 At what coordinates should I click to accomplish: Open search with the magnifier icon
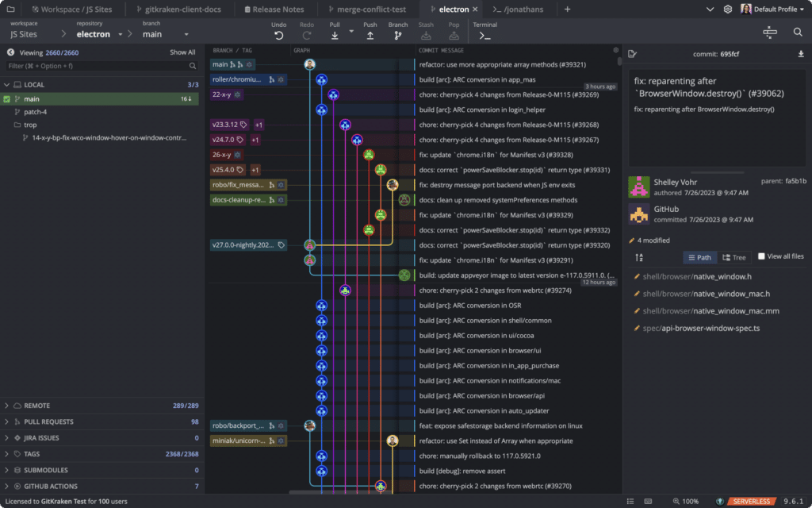coord(797,32)
